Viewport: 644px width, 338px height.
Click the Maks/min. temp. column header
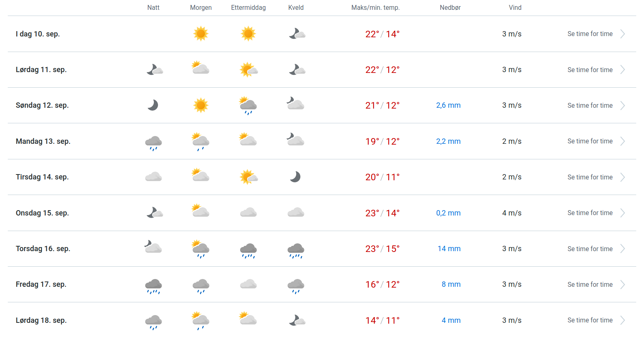click(x=375, y=7)
